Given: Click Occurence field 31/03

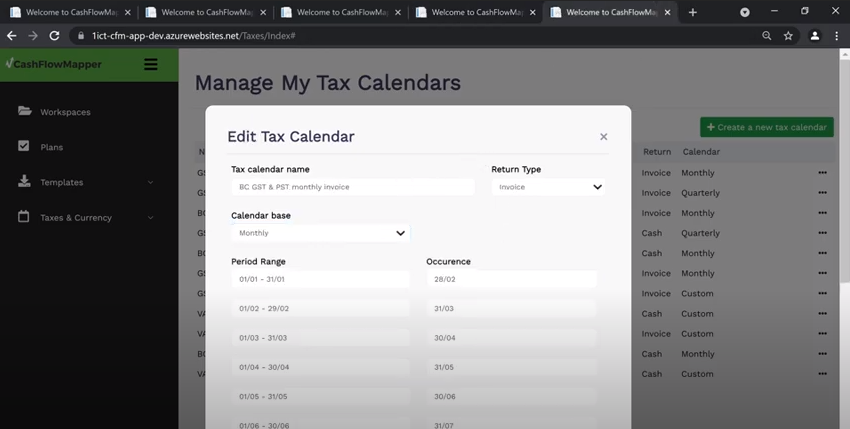Looking at the screenshot, I should pos(511,309).
